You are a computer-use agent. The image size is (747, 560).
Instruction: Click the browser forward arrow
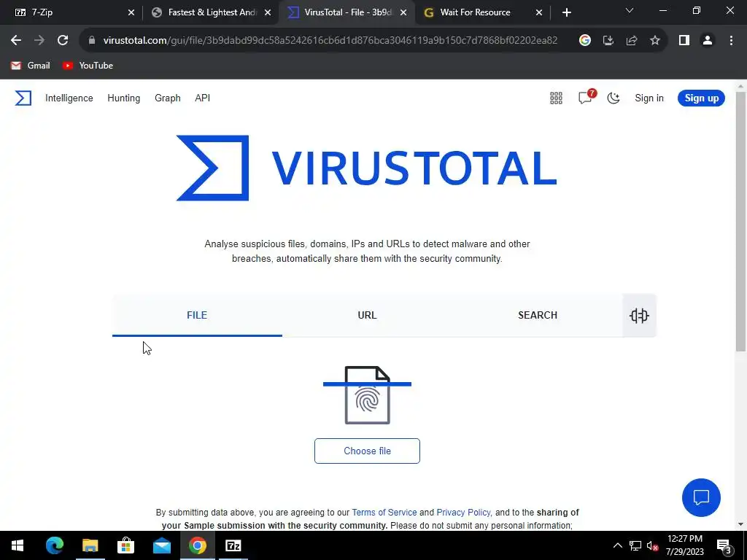point(39,41)
